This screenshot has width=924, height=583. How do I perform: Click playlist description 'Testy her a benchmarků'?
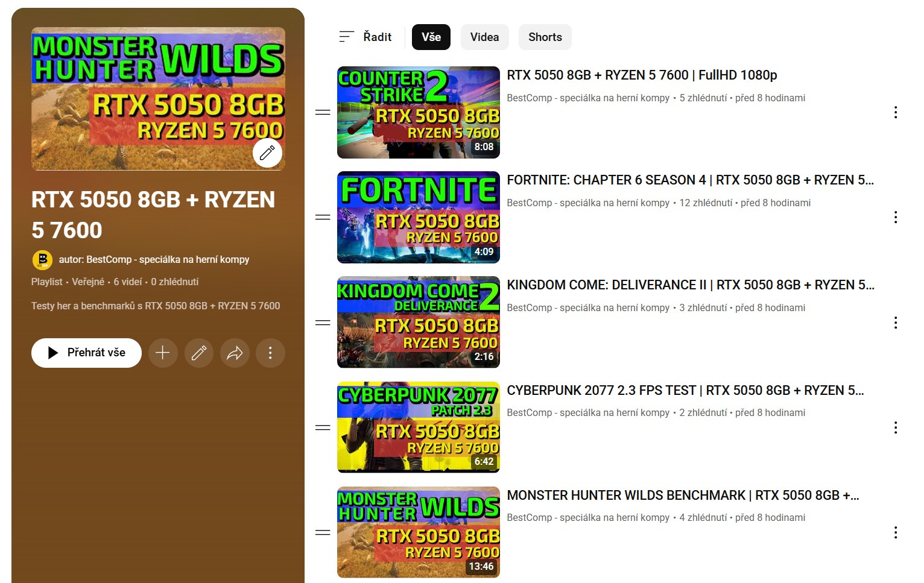[156, 306]
